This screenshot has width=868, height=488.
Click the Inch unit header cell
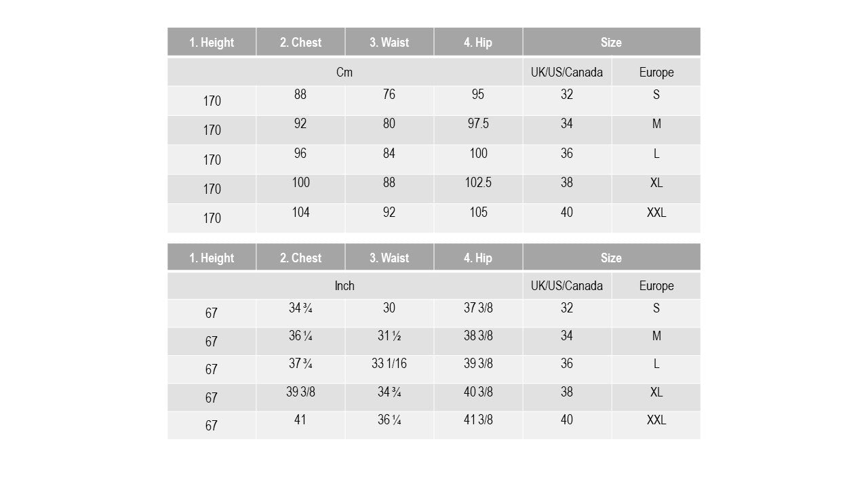344,285
